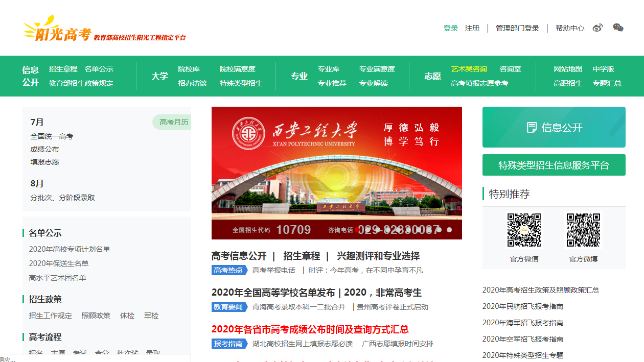The width and height of the screenshot is (644, 362).
Task: Open the WeChat icon in header
Action: 618,28
